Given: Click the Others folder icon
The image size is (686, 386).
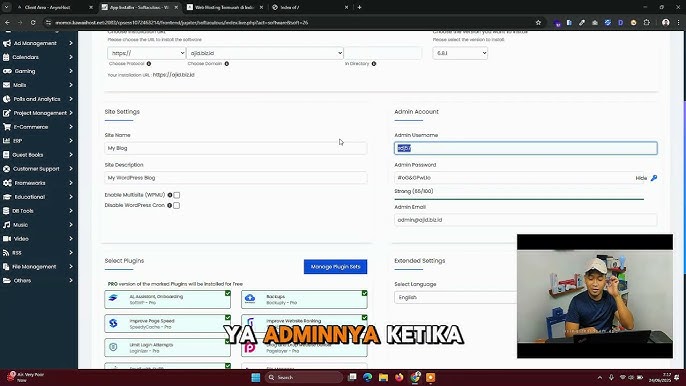Looking at the screenshot, I should 7,281.
